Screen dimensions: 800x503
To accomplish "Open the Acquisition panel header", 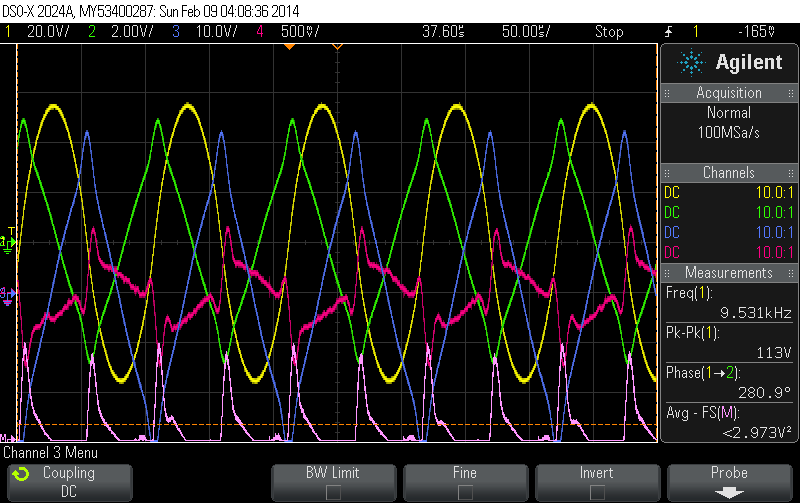I will 729,93.
